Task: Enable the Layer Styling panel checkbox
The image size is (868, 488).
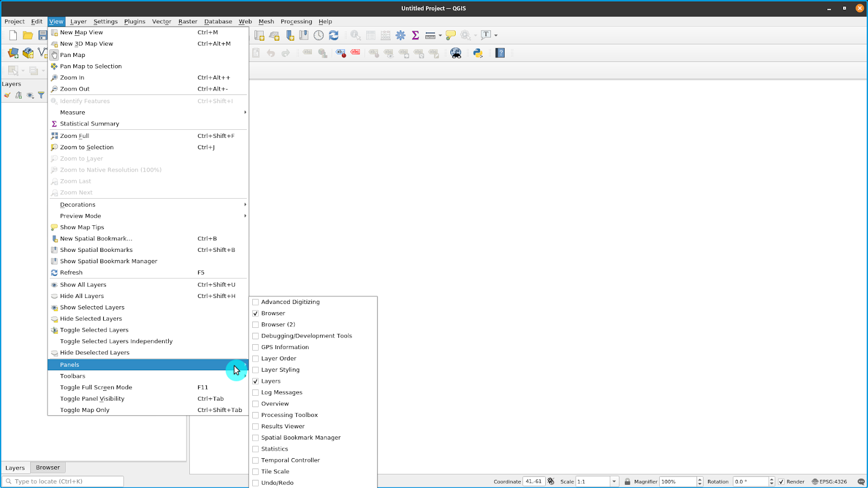Action: point(256,370)
